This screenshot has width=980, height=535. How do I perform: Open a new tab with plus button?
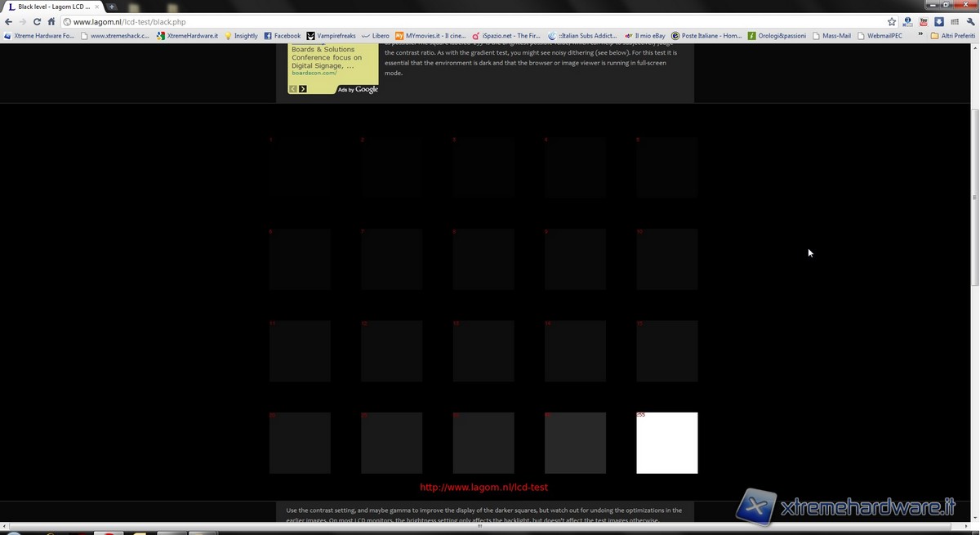point(112,7)
